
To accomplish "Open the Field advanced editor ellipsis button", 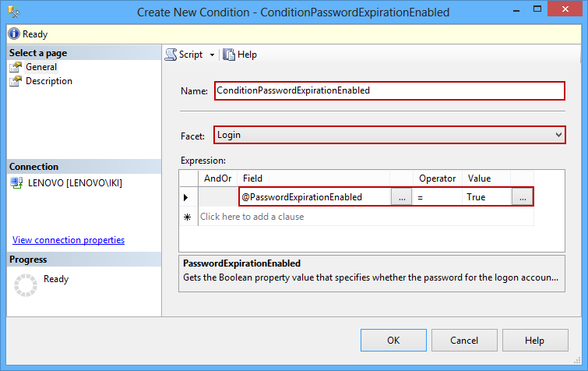I will click(x=401, y=197).
